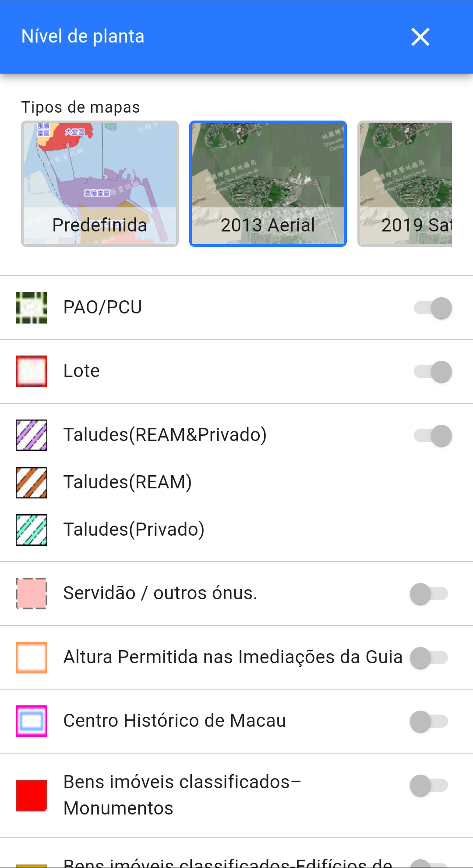This screenshot has width=473, height=868.
Task: Select the Predefinida map type thumbnail
Action: [100, 184]
